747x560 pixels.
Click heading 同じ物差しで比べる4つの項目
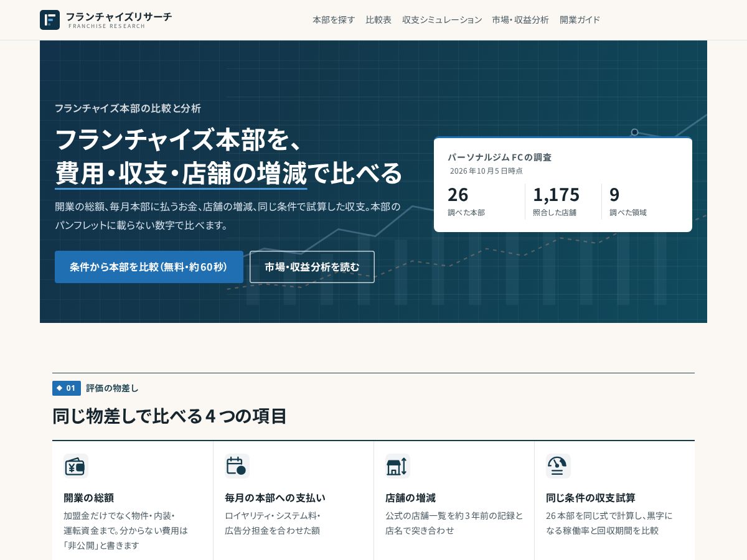169,416
